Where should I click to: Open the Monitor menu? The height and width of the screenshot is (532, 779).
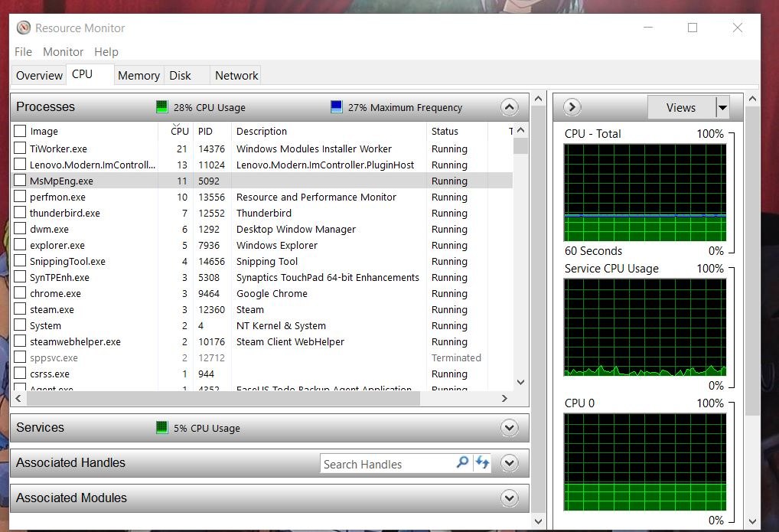(x=63, y=52)
